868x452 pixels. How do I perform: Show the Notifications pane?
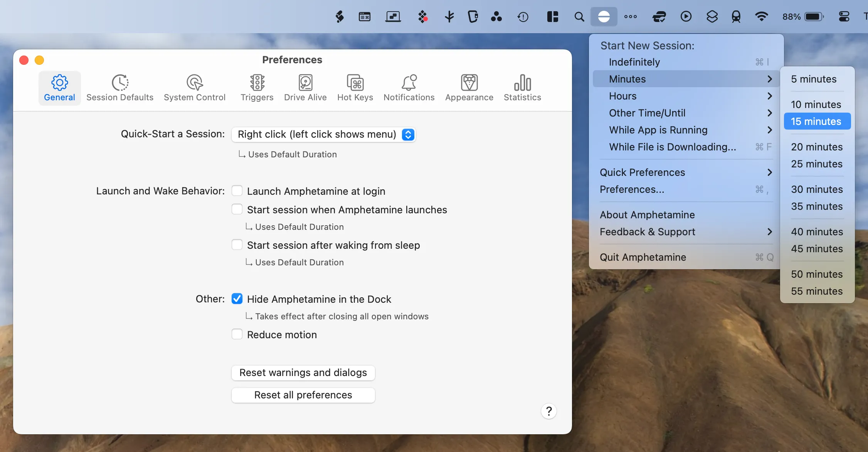coord(409,88)
